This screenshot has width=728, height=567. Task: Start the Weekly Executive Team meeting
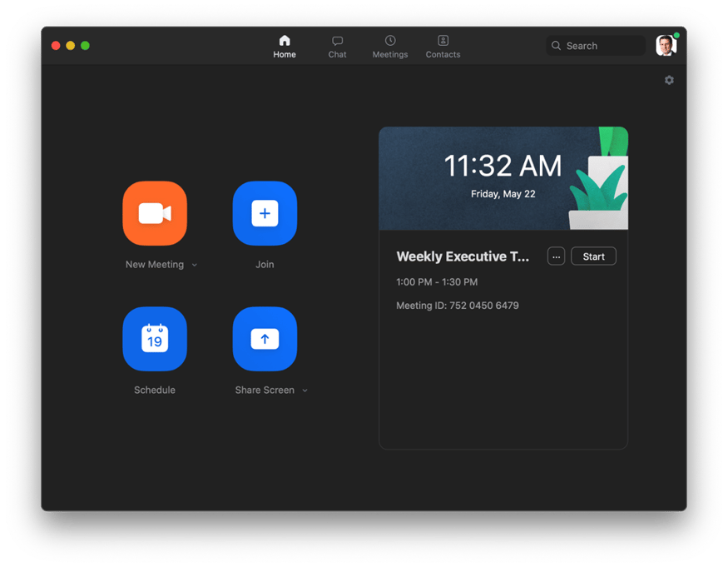click(x=593, y=256)
